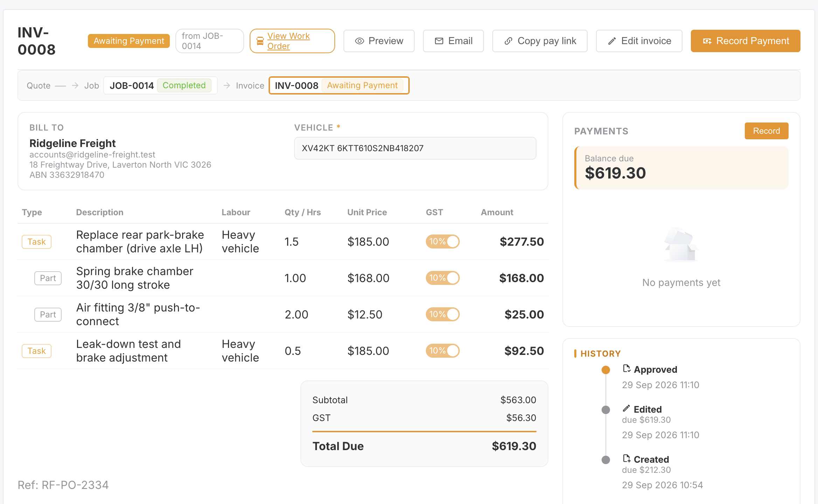Click the Approved history entry
818x504 pixels.
[656, 370]
